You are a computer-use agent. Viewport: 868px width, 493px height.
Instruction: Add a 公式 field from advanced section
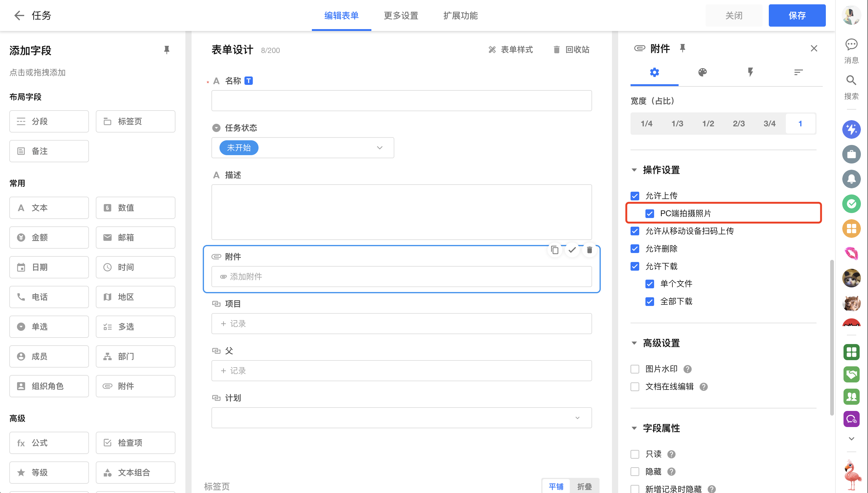pos(49,443)
